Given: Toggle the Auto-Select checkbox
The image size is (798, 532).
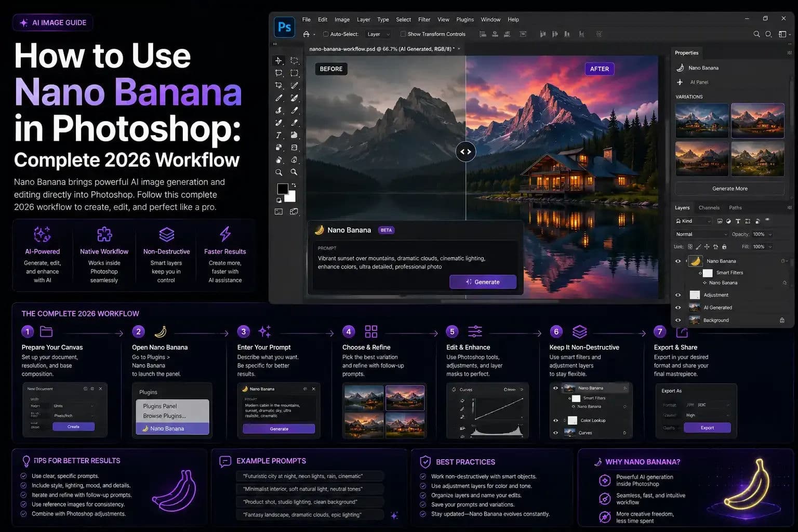Looking at the screenshot, I should pyautogui.click(x=326, y=34).
